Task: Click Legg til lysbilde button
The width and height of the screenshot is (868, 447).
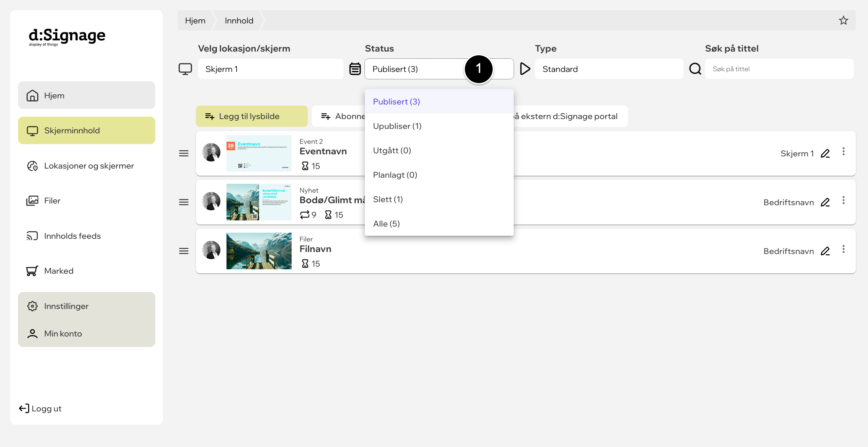Action: (252, 116)
